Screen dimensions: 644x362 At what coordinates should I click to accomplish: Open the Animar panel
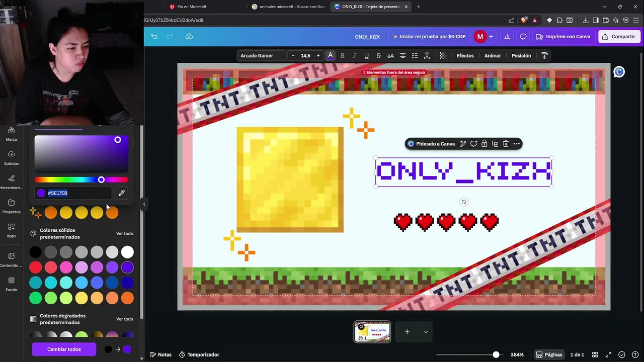[x=493, y=56]
